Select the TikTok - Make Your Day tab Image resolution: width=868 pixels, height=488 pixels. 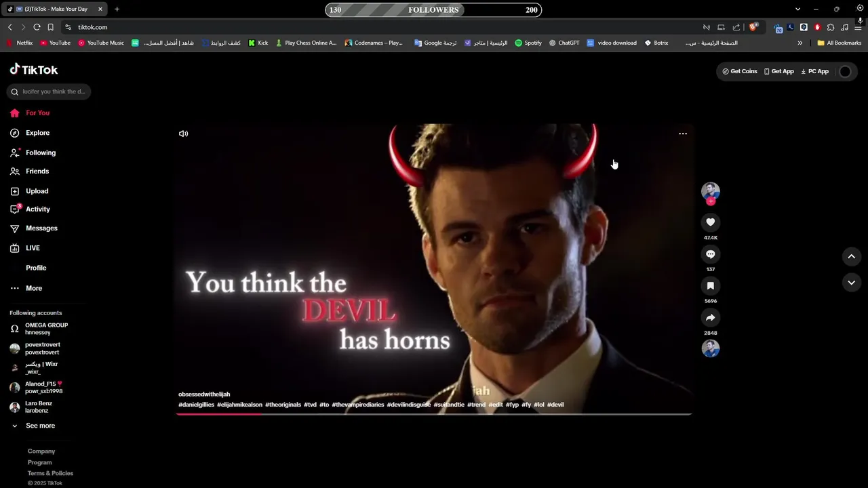55,9
